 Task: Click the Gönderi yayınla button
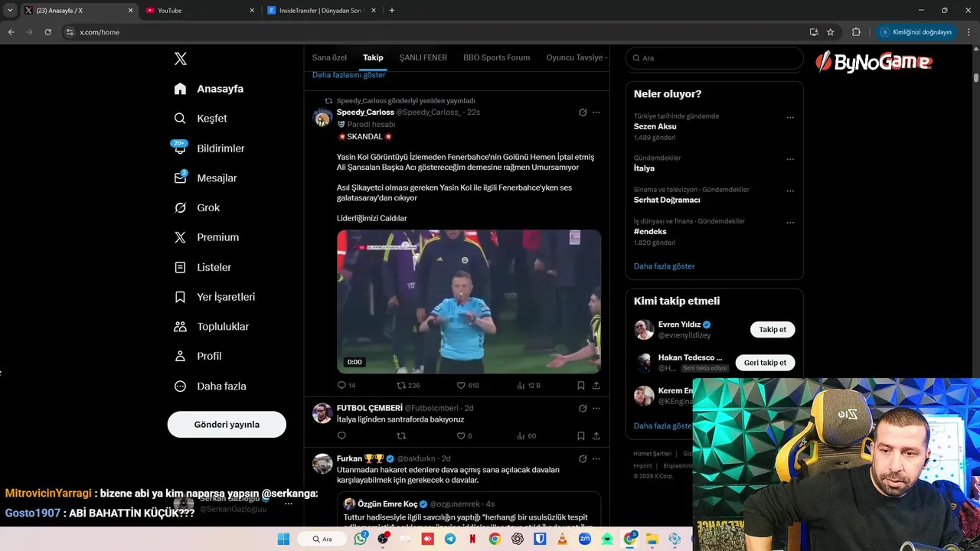pos(227,425)
